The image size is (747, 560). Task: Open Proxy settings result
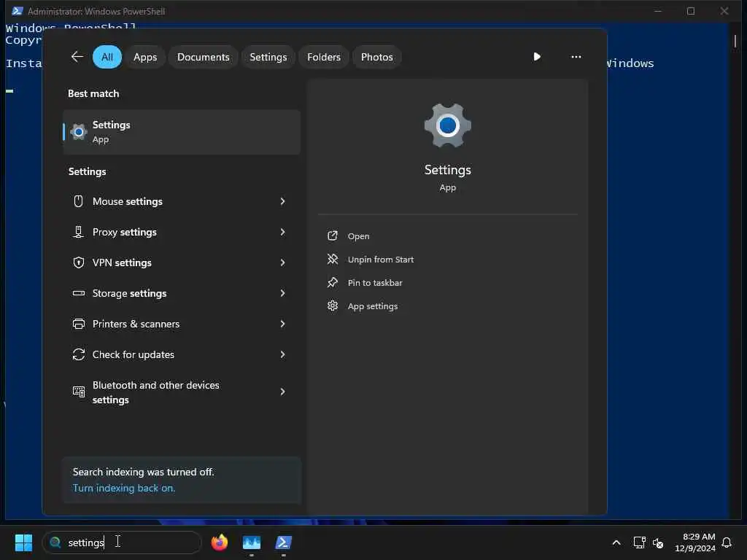pyautogui.click(x=182, y=232)
